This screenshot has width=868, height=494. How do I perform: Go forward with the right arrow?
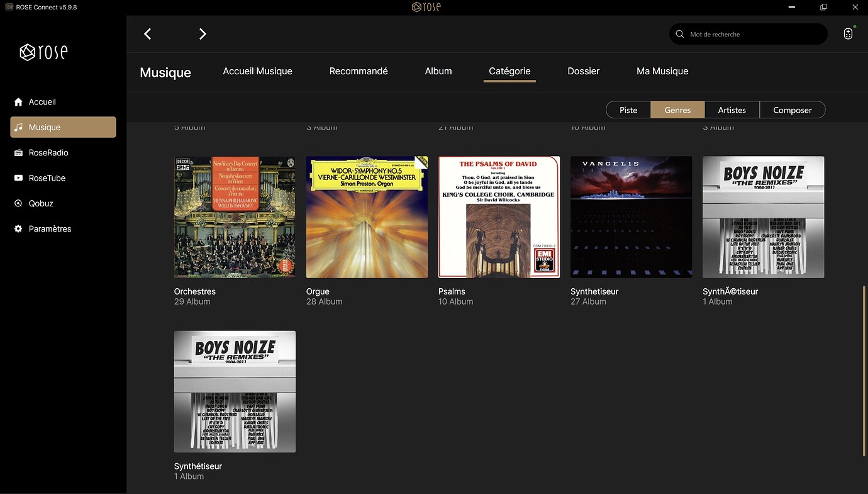(203, 34)
